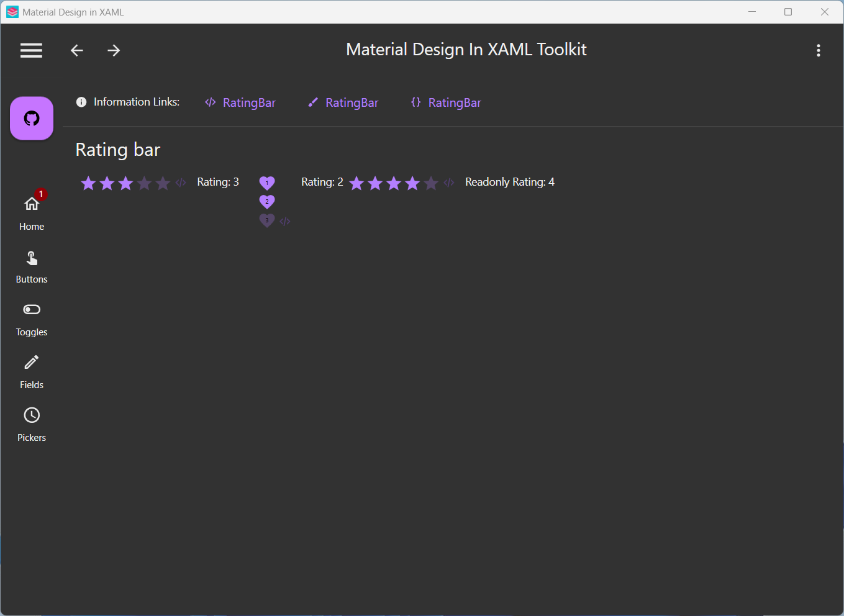This screenshot has height=616, width=844.
Task: Close the Material Design in XAML window
Action: tap(825, 12)
